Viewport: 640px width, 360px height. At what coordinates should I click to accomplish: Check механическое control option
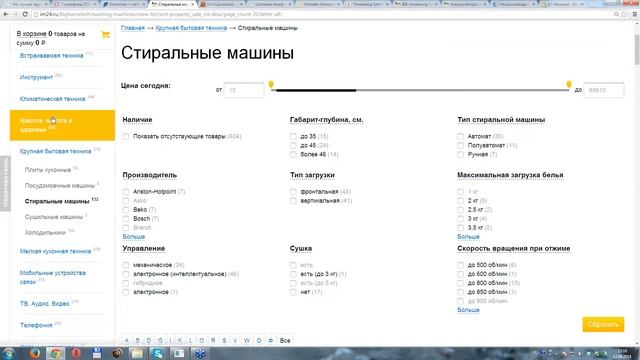click(126, 265)
